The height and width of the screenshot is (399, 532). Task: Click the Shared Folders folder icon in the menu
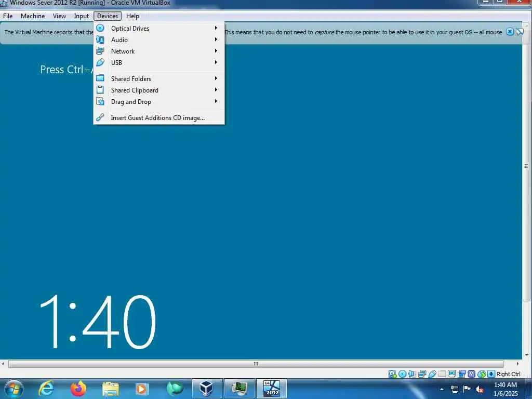point(100,78)
